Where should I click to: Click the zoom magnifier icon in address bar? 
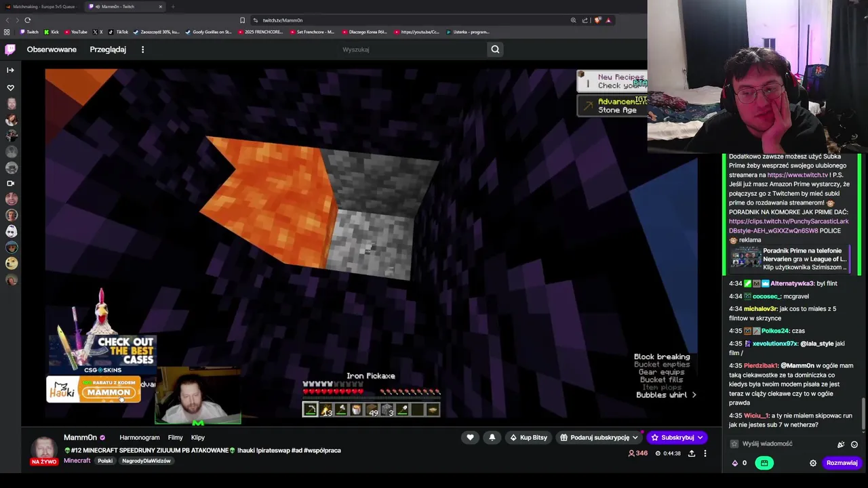[573, 20]
